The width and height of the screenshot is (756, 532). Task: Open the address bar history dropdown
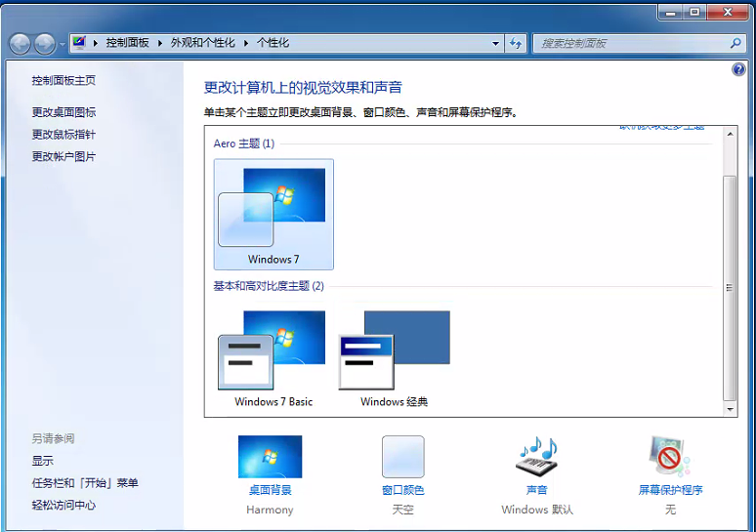[x=495, y=43]
